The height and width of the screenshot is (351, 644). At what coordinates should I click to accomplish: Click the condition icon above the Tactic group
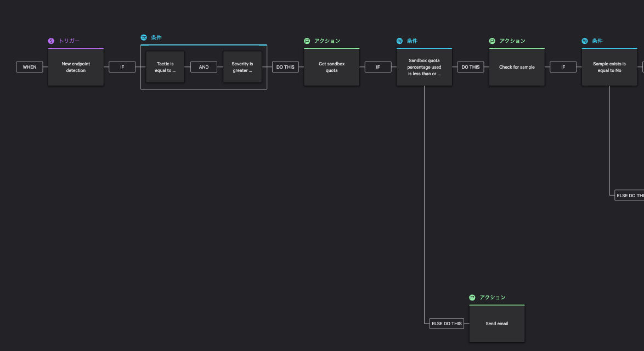pos(144,38)
